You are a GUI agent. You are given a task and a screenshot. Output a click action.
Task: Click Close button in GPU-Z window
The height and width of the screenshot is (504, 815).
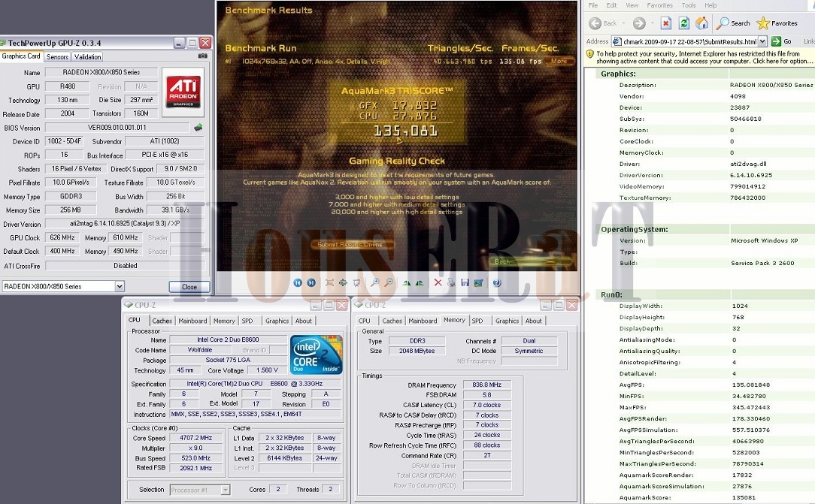click(189, 286)
